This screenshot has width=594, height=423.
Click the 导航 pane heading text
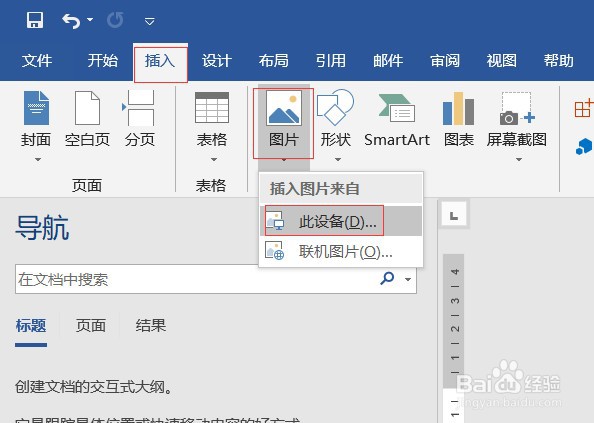[x=42, y=228]
